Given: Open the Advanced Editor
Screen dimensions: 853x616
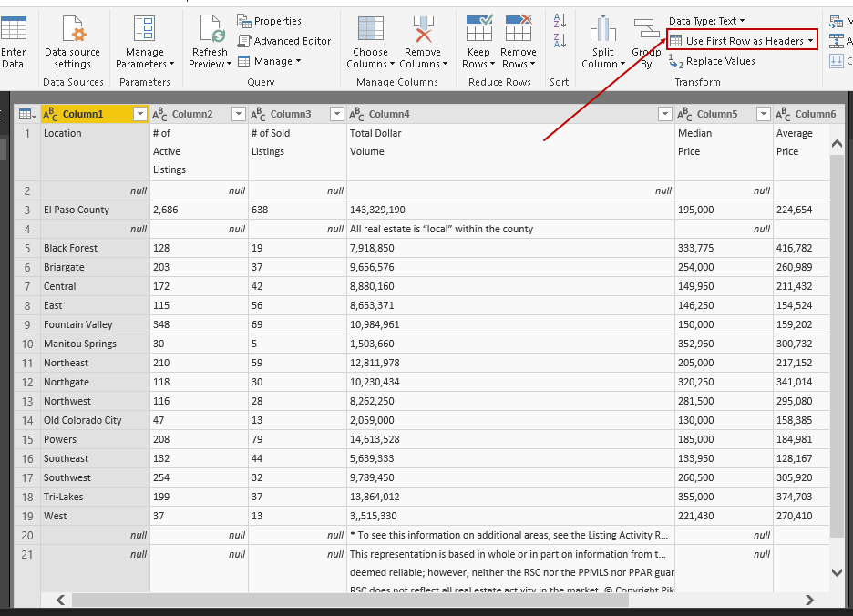Looking at the screenshot, I should point(284,41).
